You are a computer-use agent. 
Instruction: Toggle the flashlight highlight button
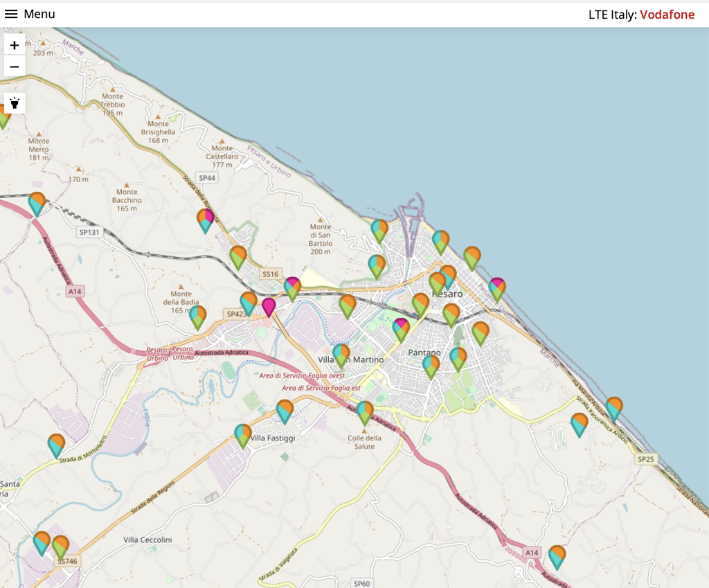coord(15,103)
